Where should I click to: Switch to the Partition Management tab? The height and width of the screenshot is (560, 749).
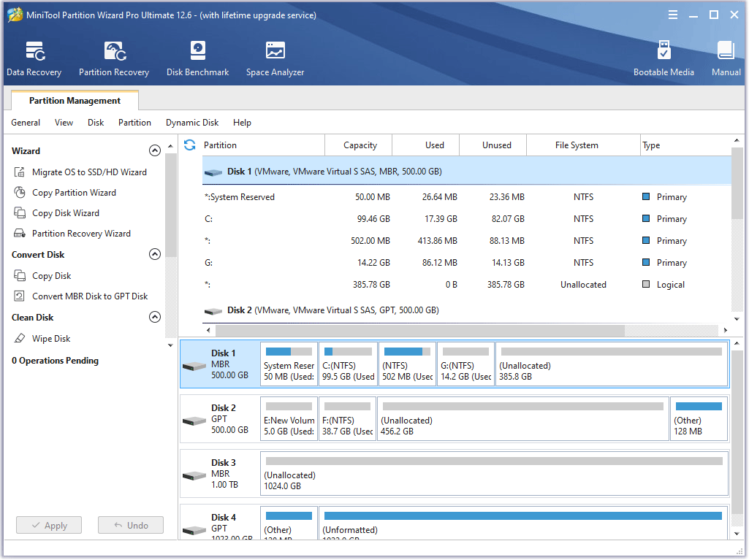point(74,101)
